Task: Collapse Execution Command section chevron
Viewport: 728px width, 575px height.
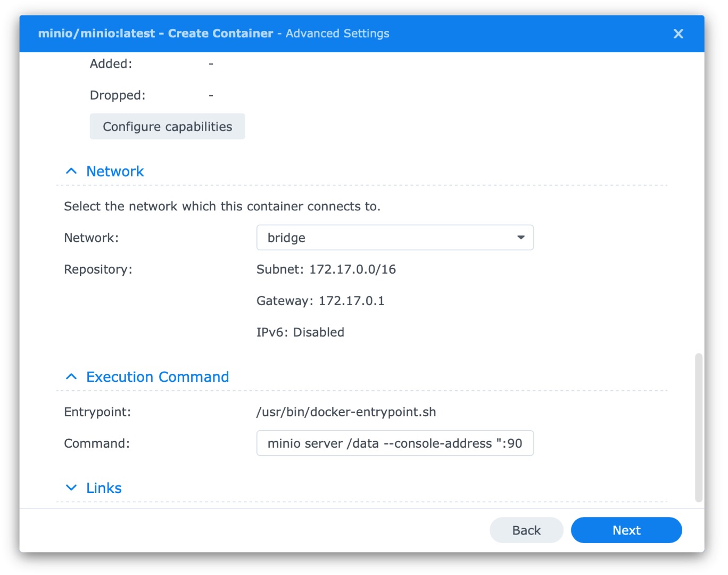Action: click(x=71, y=376)
